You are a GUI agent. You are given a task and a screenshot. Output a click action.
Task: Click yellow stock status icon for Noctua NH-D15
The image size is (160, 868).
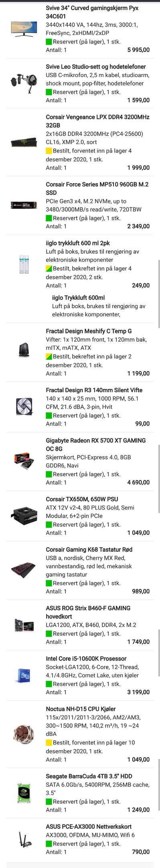(49, 743)
